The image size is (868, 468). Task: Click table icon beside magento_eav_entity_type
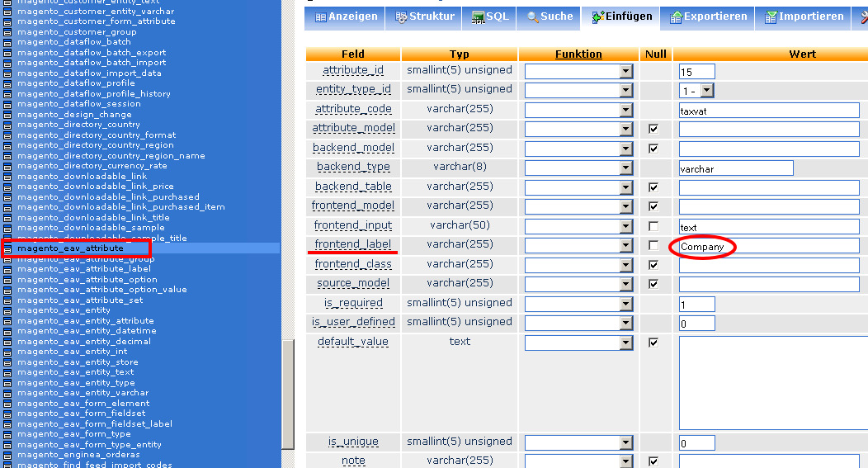point(7,383)
